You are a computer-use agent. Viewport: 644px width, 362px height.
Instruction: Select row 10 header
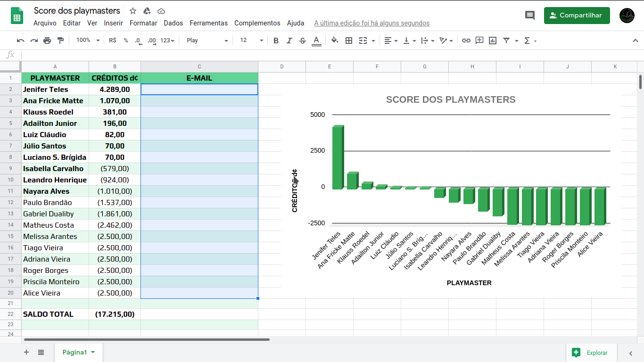tap(10, 180)
